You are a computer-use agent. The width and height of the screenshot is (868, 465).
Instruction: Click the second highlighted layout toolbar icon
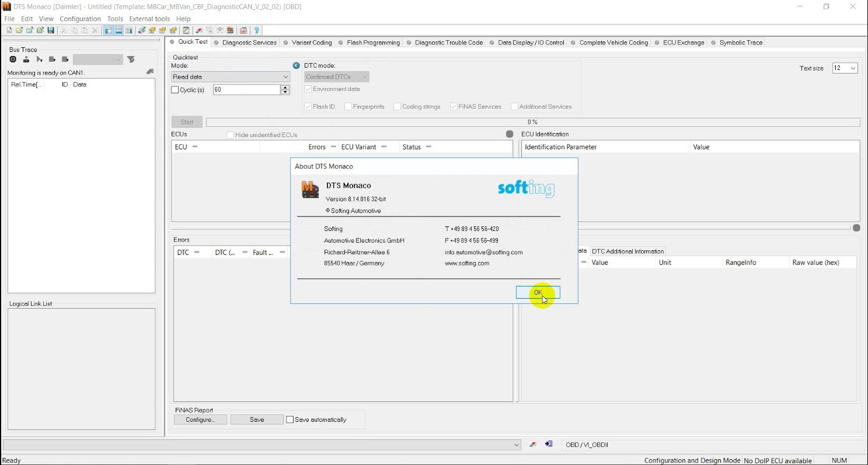118,30
